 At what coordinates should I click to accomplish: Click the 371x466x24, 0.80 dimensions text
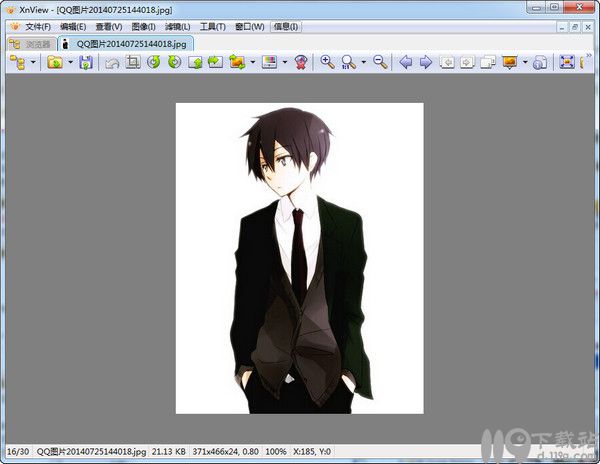225,452
